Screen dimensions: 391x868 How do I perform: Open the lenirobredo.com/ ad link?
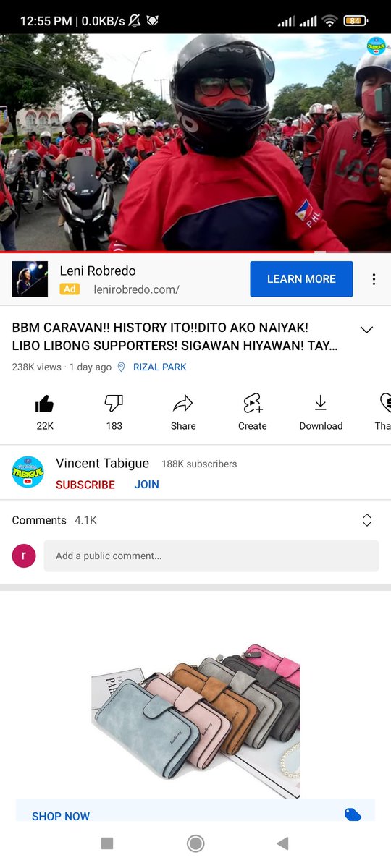pyautogui.click(x=137, y=289)
